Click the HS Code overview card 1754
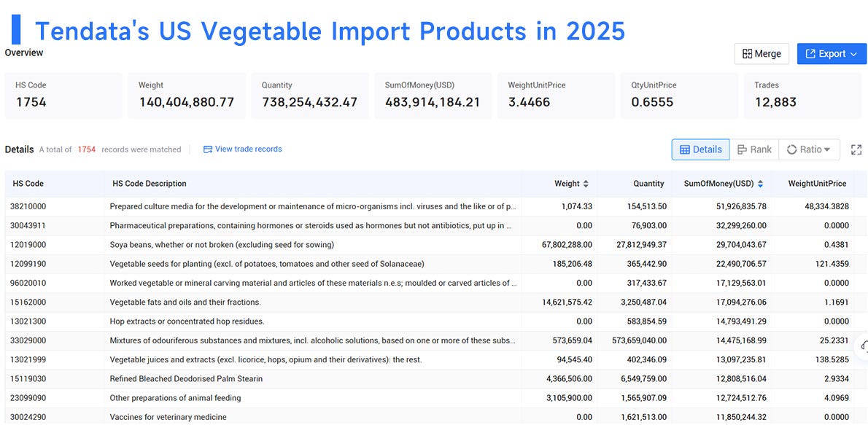 tap(63, 95)
